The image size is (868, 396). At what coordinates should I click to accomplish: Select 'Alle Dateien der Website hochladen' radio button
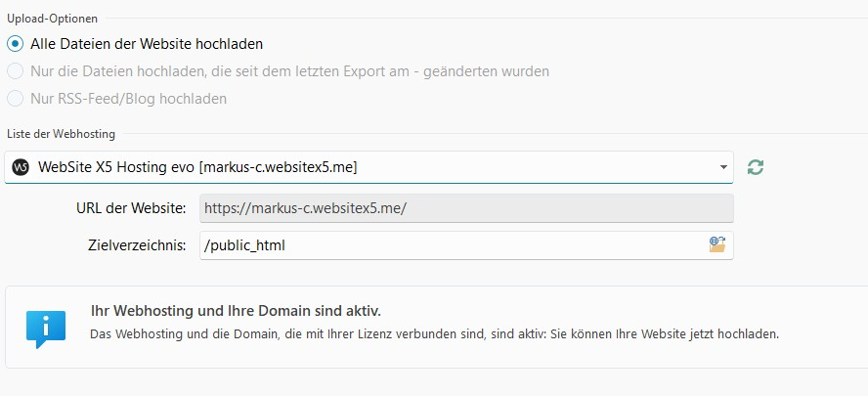[x=15, y=44]
